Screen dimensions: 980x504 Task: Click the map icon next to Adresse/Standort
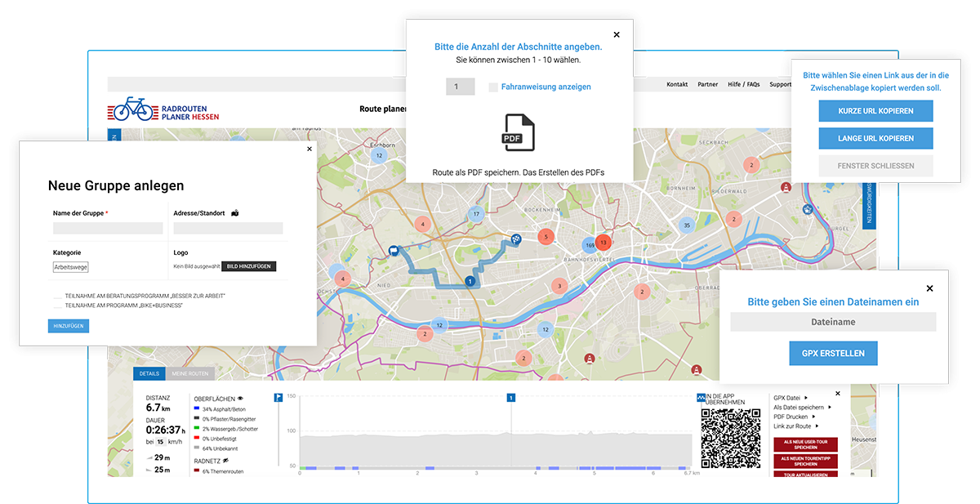(x=235, y=213)
